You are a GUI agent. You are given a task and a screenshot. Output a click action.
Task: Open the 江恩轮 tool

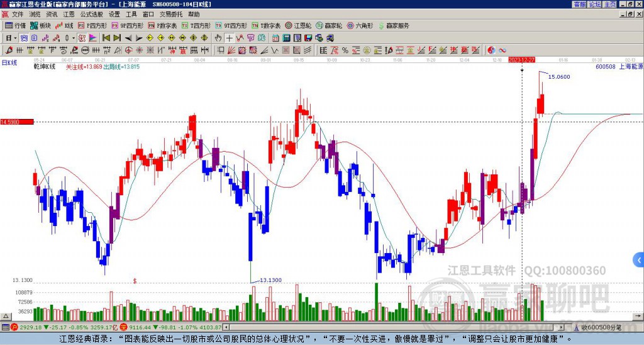[297, 25]
